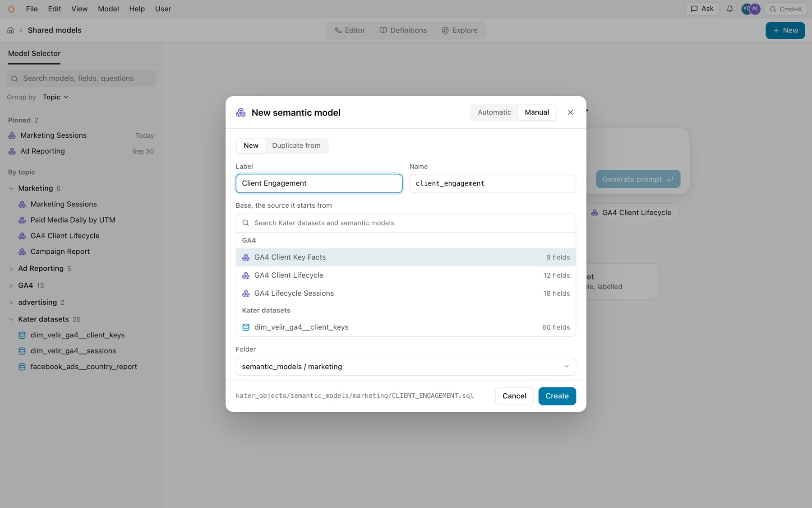The height and width of the screenshot is (508, 812).
Task: Open the notifications bell
Action: pos(729,9)
